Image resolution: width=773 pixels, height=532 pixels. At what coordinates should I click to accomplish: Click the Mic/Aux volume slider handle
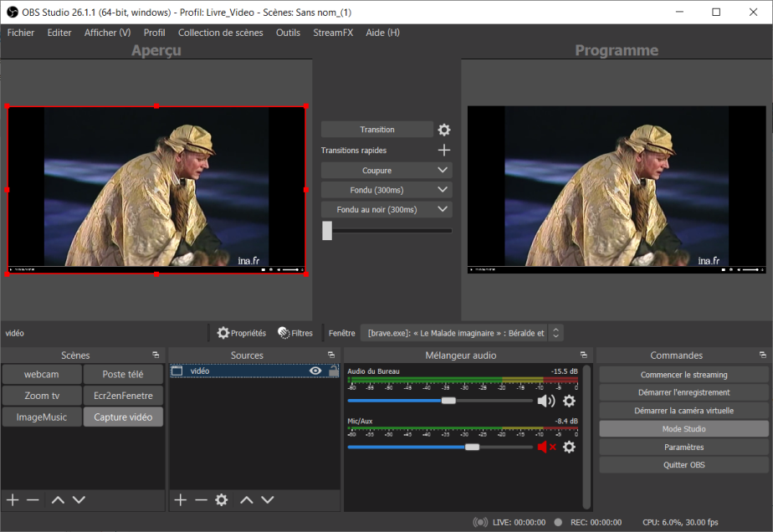coord(472,447)
